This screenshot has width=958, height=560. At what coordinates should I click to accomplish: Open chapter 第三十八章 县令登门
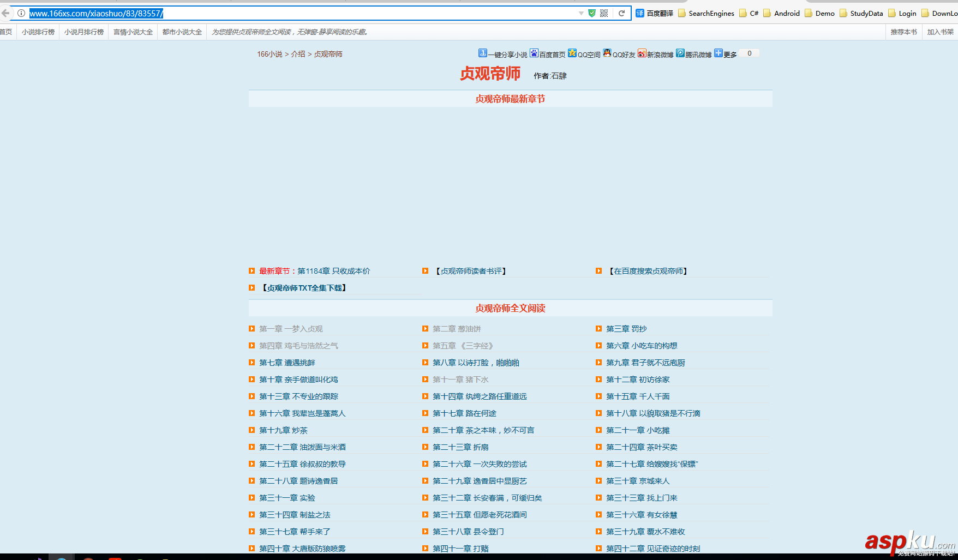468,532
